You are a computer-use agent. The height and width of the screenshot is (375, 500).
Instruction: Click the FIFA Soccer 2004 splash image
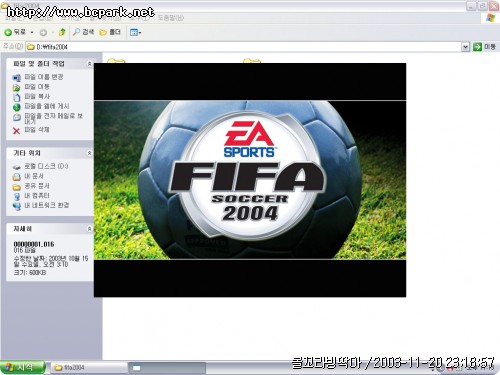coord(250,180)
